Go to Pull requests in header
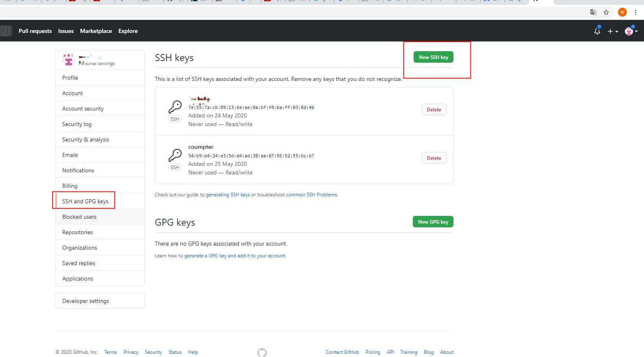Image resolution: width=644 pixels, height=357 pixels. point(35,31)
